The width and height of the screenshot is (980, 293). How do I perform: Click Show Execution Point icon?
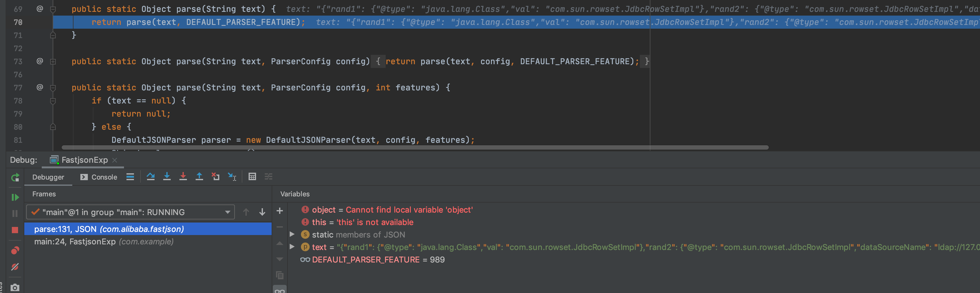(130, 176)
